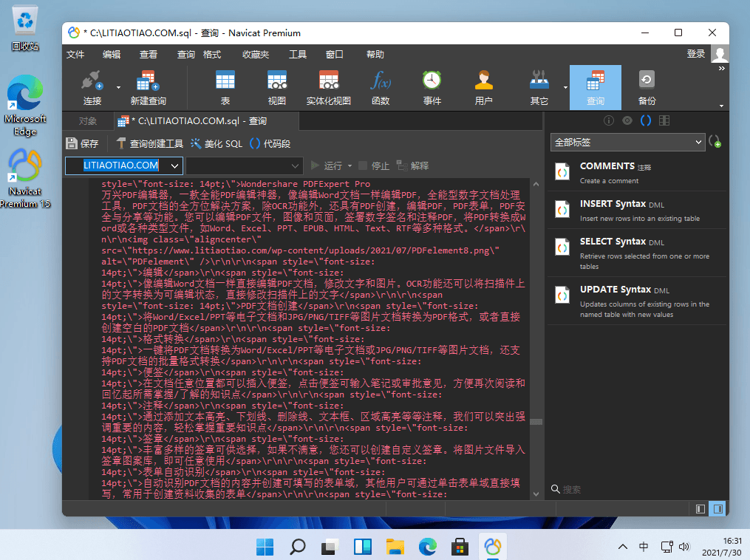Open the Backup (备份) icon
The height and width of the screenshot is (560, 750).
pyautogui.click(x=647, y=88)
